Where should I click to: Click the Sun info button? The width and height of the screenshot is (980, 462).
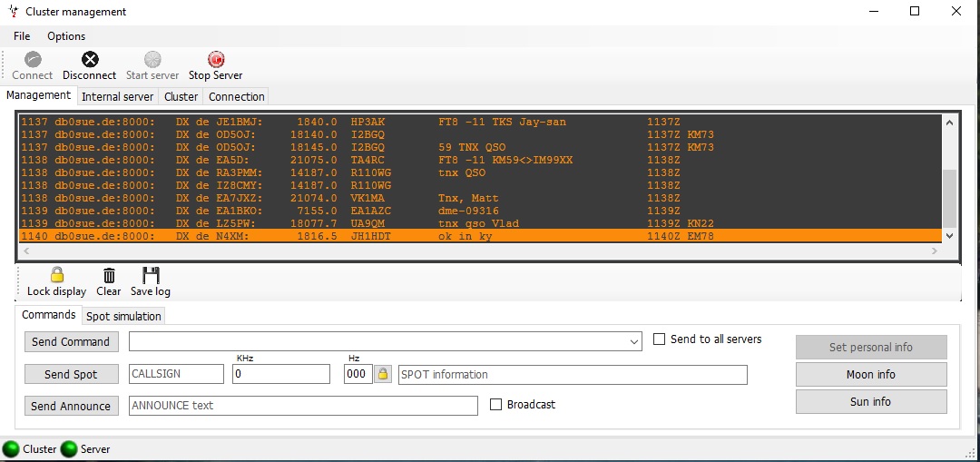pyautogui.click(x=871, y=401)
